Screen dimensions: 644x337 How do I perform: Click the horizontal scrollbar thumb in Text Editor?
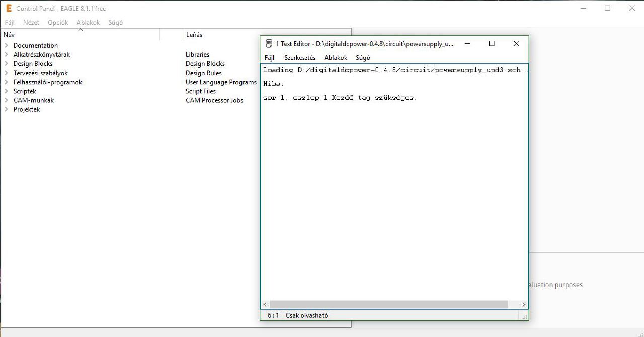click(389, 305)
